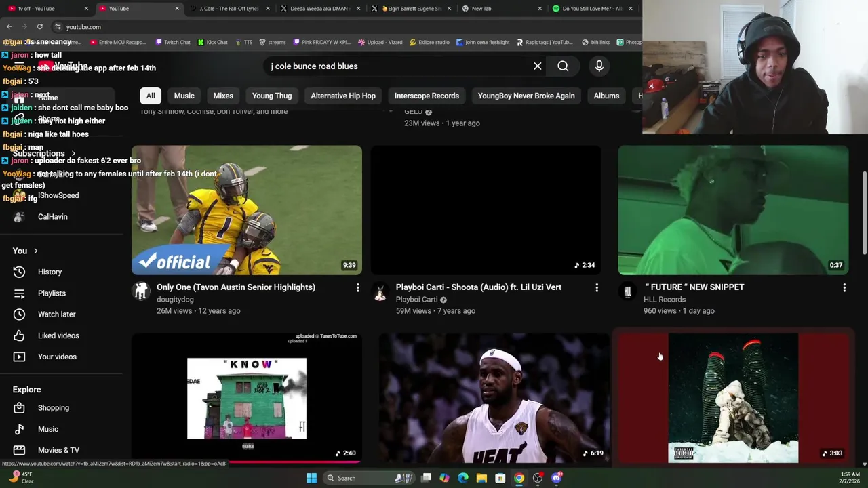Clear the search query with the X icon
Screen dimensions: 868x488
(x=538, y=66)
